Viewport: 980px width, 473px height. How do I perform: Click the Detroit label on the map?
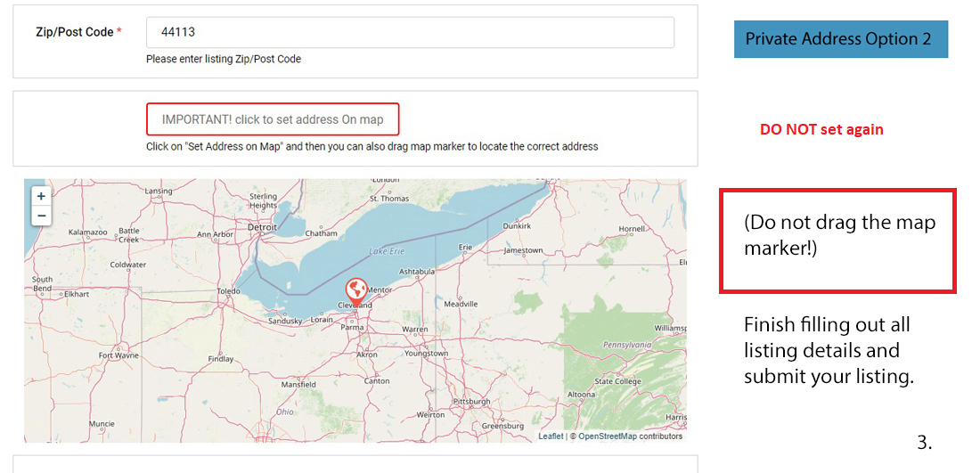pyautogui.click(x=262, y=227)
